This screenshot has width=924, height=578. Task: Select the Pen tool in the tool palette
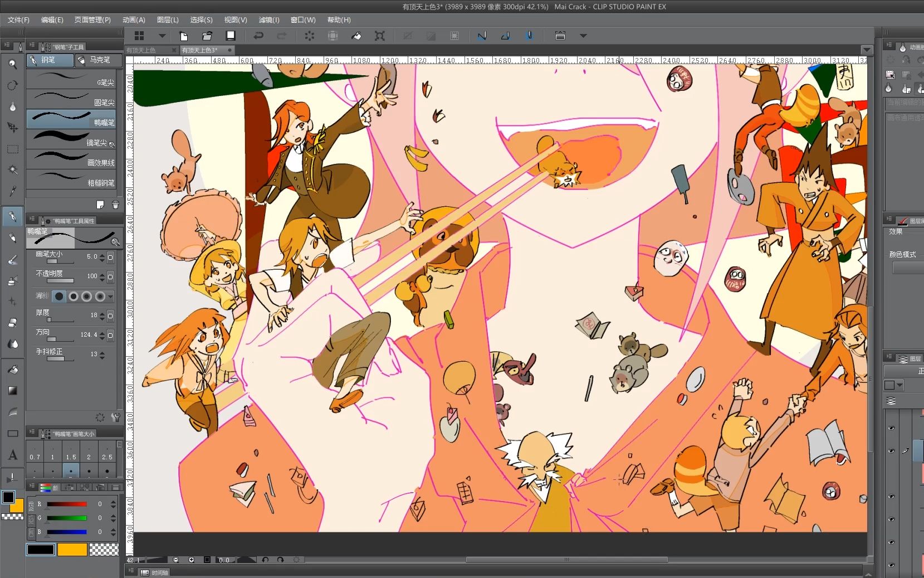pos(12,216)
